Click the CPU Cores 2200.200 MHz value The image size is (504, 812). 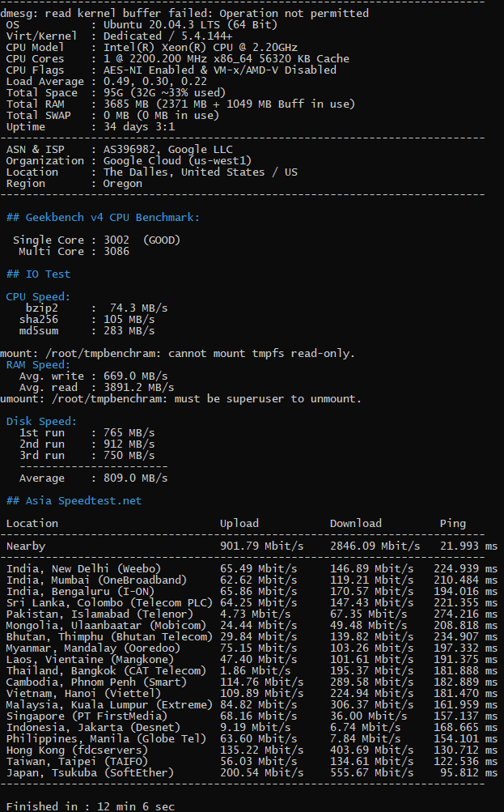[x=227, y=59]
